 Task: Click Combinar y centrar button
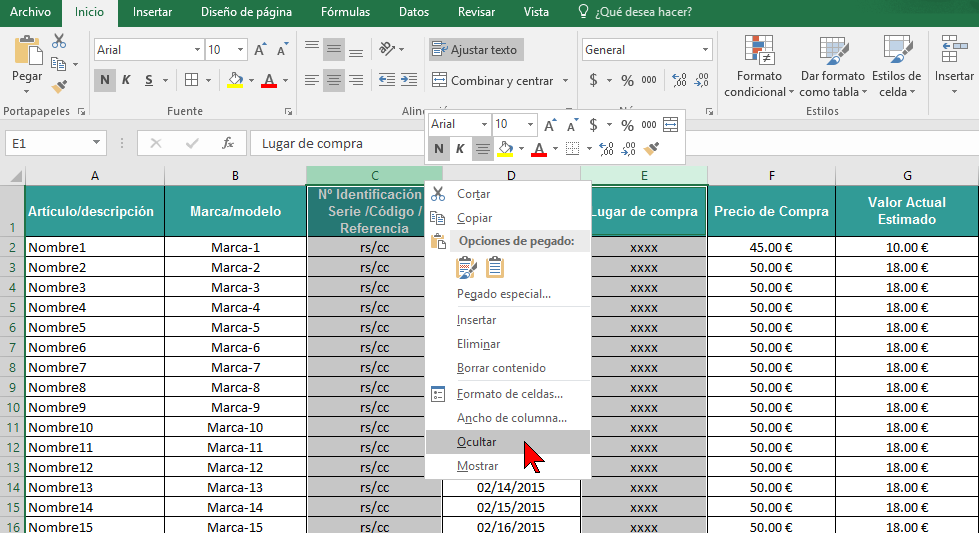(493, 81)
